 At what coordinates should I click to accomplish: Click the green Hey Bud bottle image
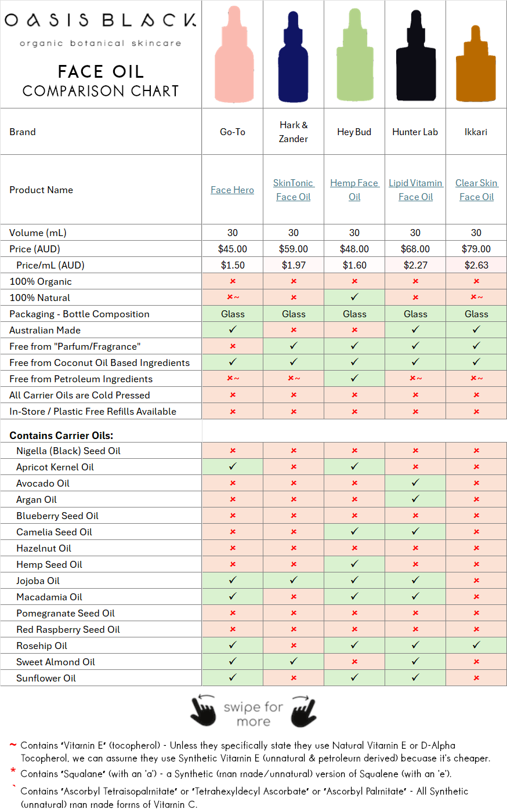click(x=354, y=55)
